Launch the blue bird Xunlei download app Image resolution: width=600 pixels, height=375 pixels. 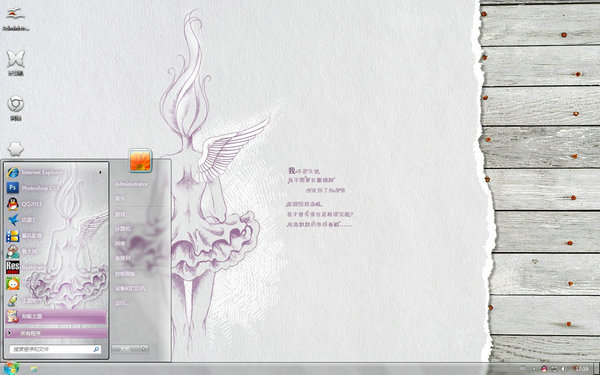(x=56, y=220)
